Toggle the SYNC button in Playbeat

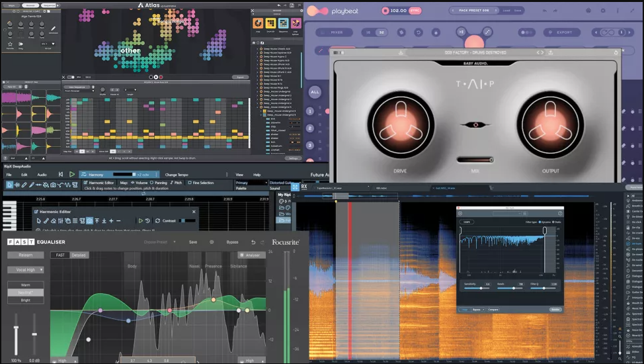point(415,11)
